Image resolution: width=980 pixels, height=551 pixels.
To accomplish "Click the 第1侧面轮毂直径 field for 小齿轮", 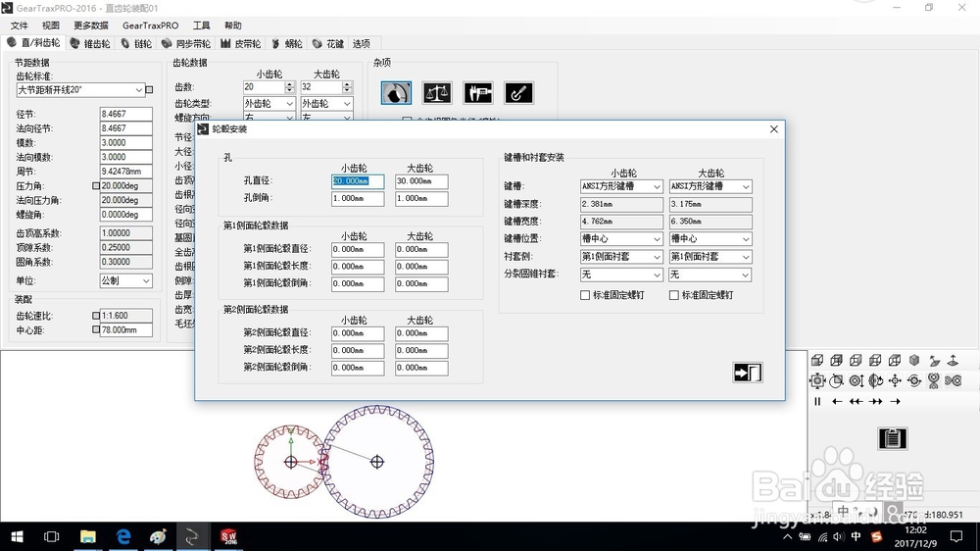I will (358, 250).
